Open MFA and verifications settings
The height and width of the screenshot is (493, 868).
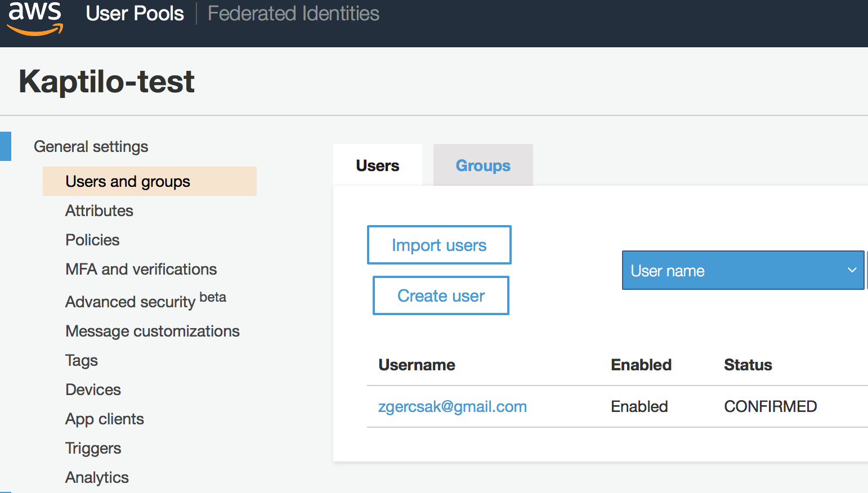coord(141,269)
